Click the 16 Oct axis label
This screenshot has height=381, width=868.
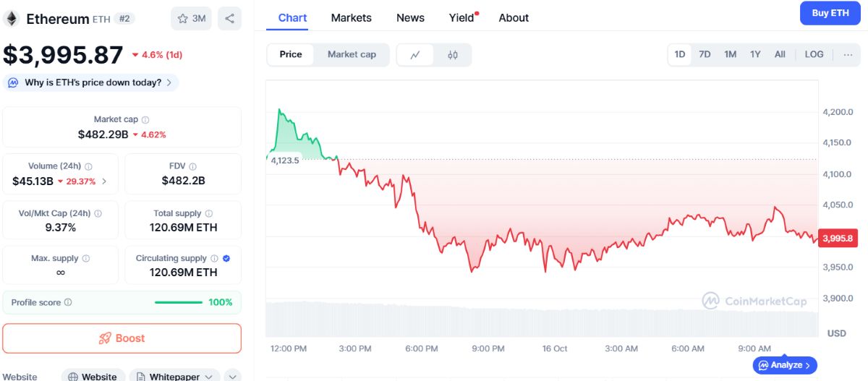coord(555,348)
